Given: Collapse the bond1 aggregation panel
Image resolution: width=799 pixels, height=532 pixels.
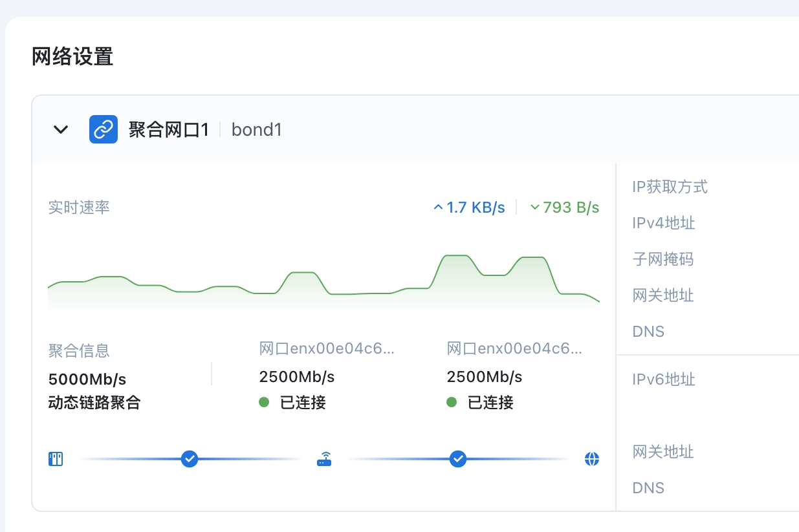Looking at the screenshot, I should (60, 129).
